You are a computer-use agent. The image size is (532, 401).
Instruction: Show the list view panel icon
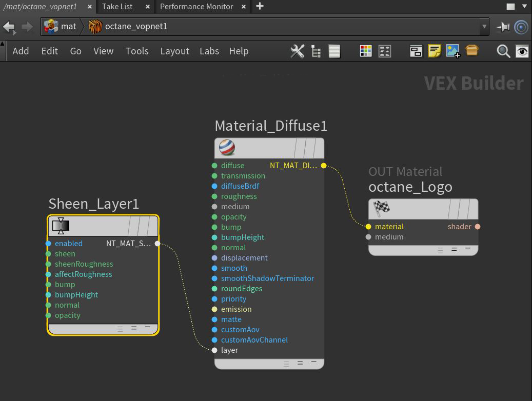pos(334,51)
